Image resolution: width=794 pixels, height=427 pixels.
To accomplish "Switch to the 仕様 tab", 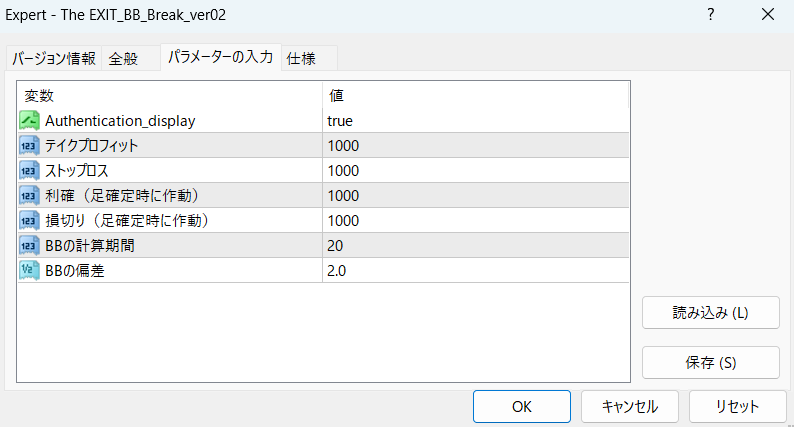I will [x=301, y=58].
